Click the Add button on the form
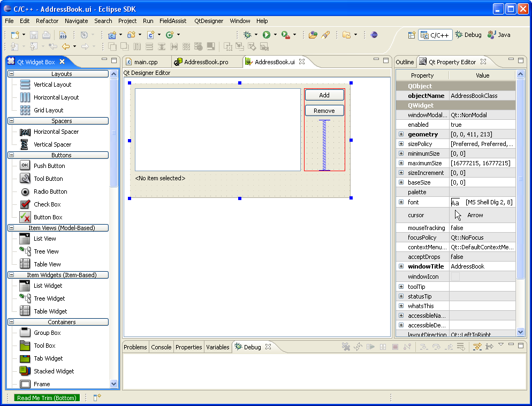 point(324,95)
